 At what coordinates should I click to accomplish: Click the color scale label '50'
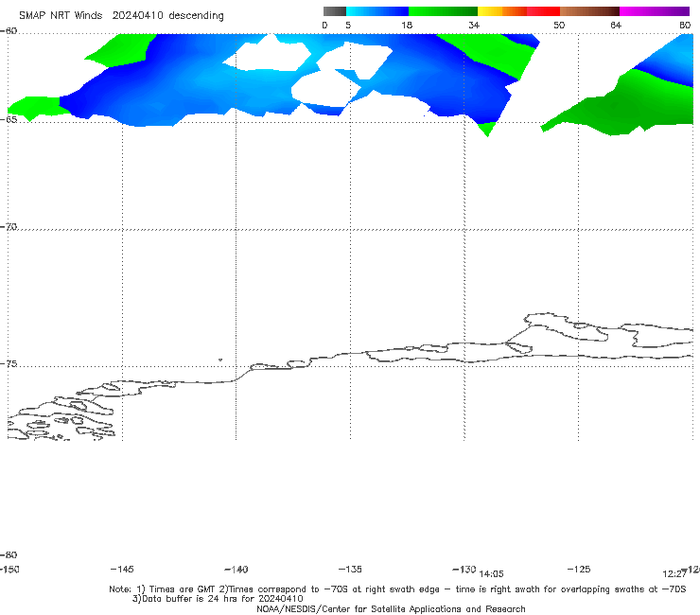click(559, 26)
